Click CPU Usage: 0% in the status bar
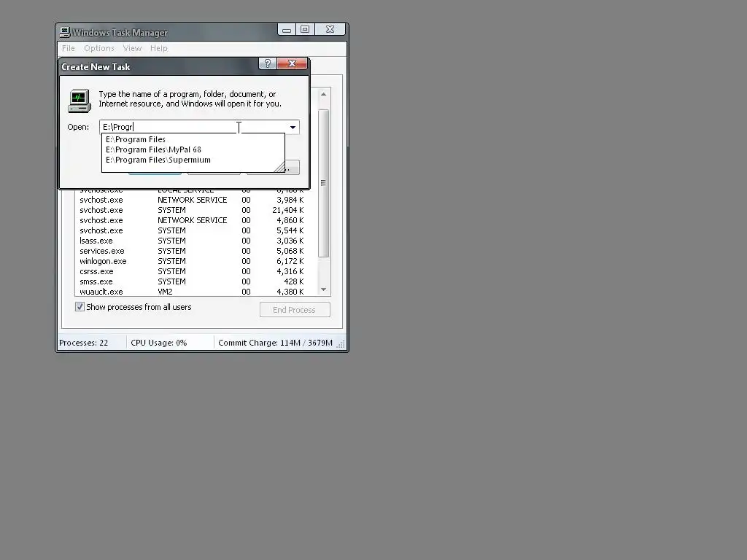Viewport: 747px width, 560px height. [x=159, y=343]
